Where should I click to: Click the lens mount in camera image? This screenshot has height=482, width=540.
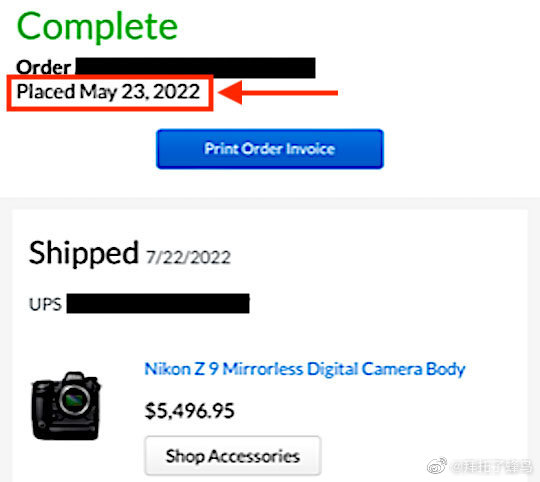click(75, 400)
